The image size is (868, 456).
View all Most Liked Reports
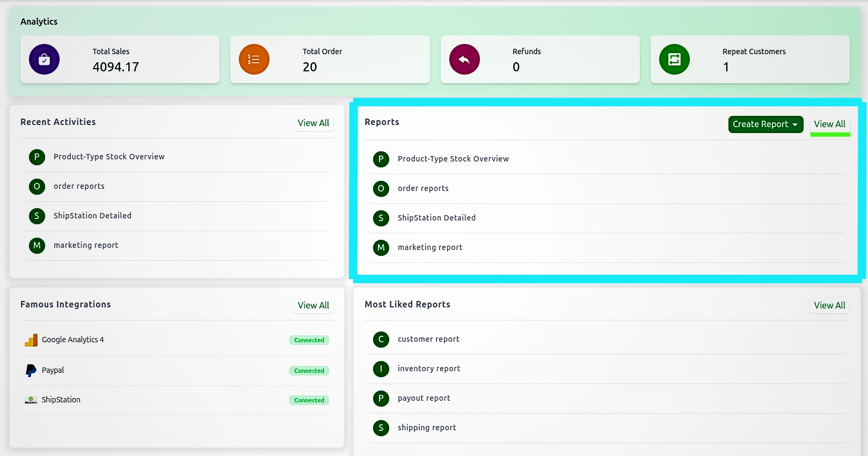[829, 305]
